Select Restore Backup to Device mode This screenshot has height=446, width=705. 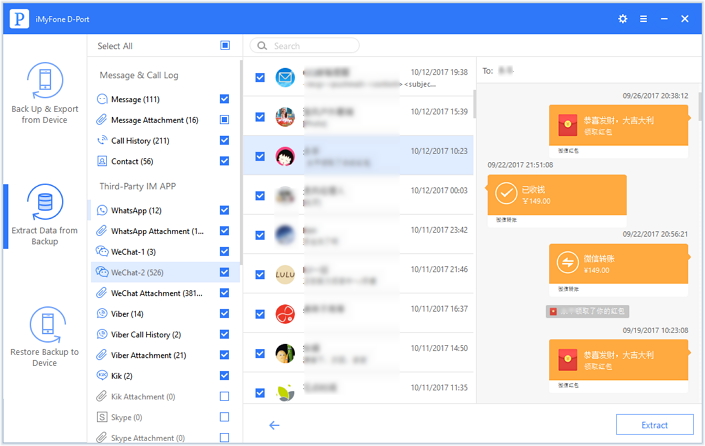click(x=45, y=337)
